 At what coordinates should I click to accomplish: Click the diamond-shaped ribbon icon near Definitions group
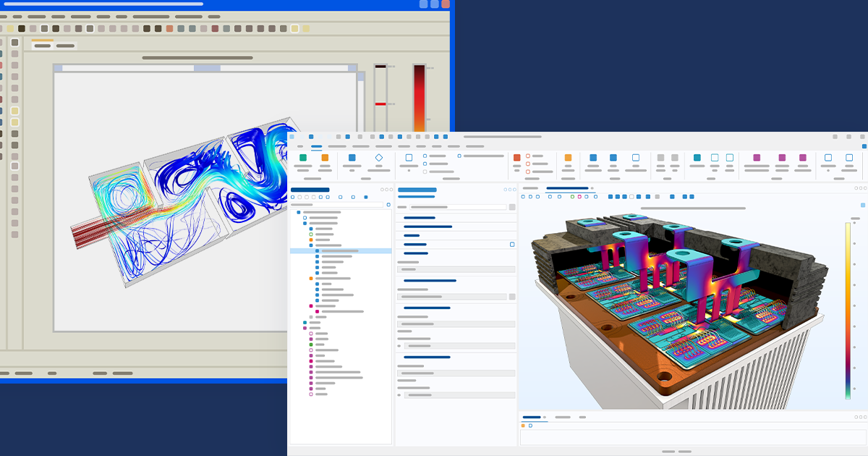tap(379, 158)
